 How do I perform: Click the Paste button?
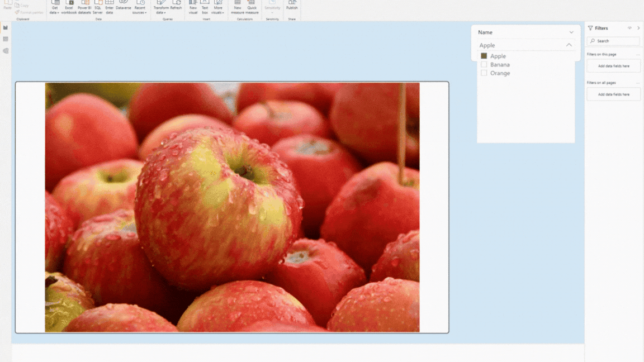click(x=7, y=6)
